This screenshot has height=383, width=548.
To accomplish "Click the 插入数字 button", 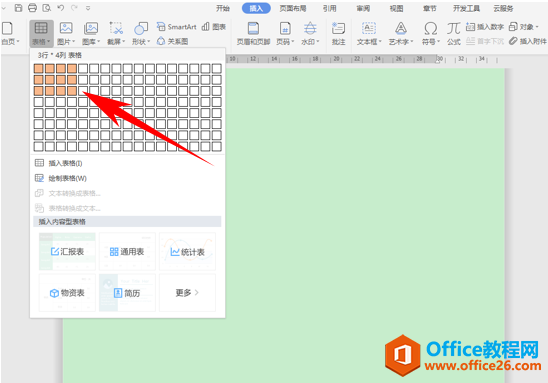I will tap(485, 27).
